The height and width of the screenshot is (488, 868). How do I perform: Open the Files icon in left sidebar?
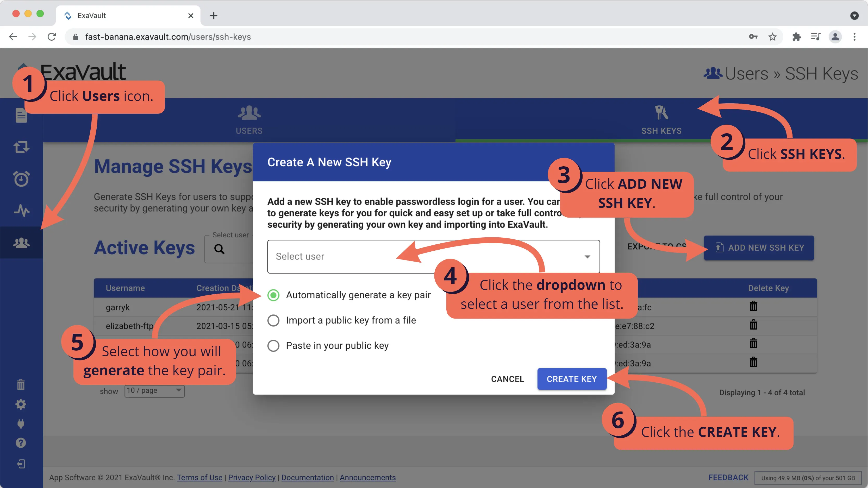[21, 116]
